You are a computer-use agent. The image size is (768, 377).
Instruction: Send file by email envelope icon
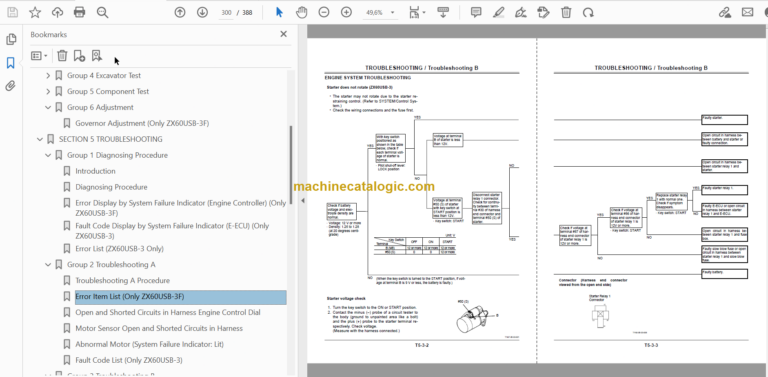click(x=747, y=12)
